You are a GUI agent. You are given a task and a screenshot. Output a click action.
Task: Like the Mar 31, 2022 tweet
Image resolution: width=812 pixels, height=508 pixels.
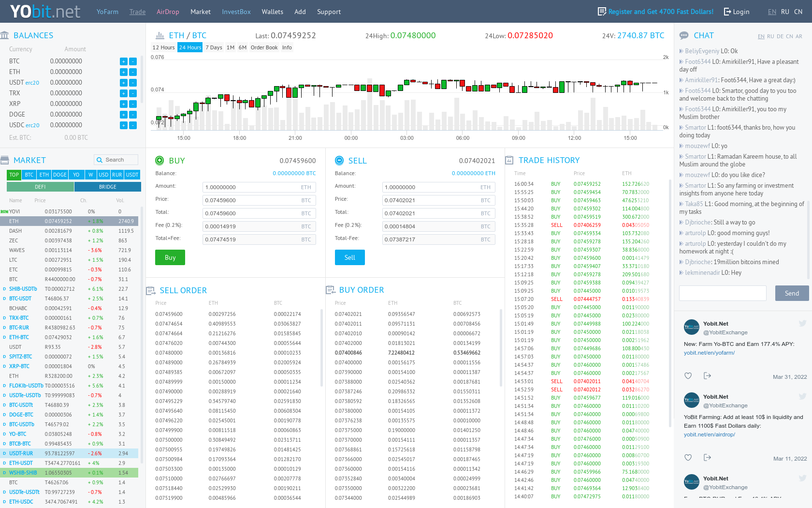coord(688,375)
